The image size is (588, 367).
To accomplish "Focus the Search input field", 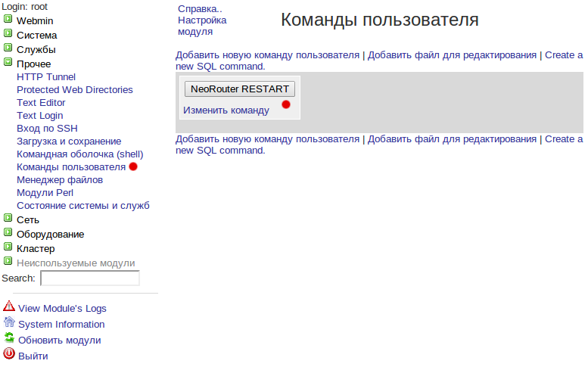I will [x=90, y=278].
